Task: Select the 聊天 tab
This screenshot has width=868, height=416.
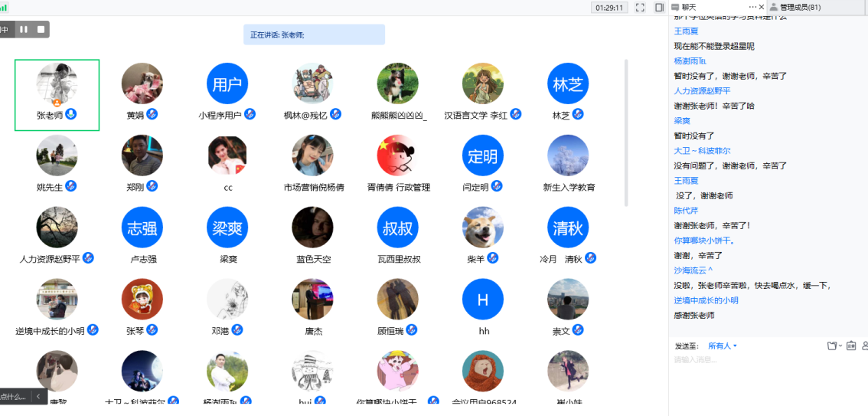Action: [689, 7]
